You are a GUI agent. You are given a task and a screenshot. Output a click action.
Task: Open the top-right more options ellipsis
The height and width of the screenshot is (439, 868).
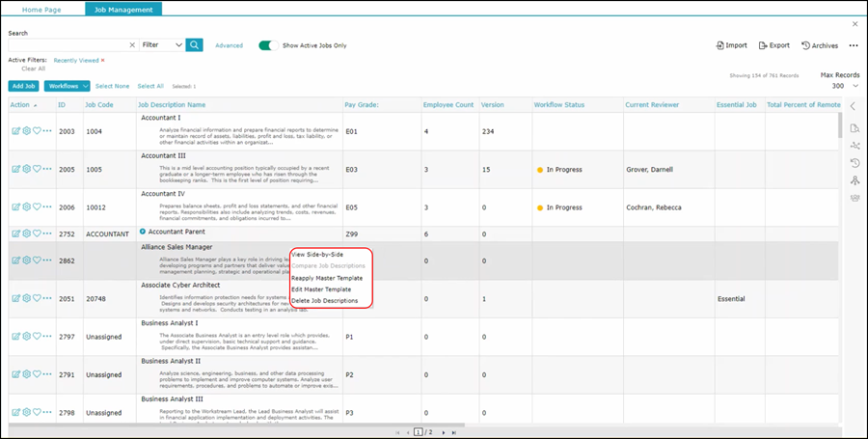coord(853,45)
